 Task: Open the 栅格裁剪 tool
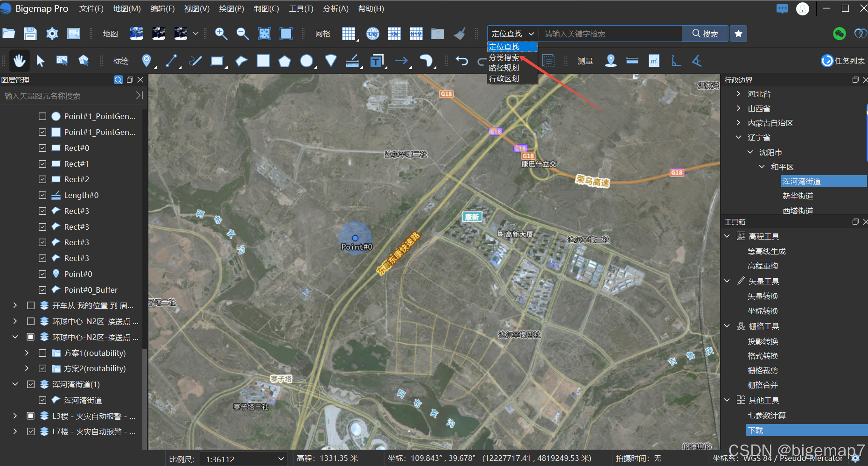[763, 370]
